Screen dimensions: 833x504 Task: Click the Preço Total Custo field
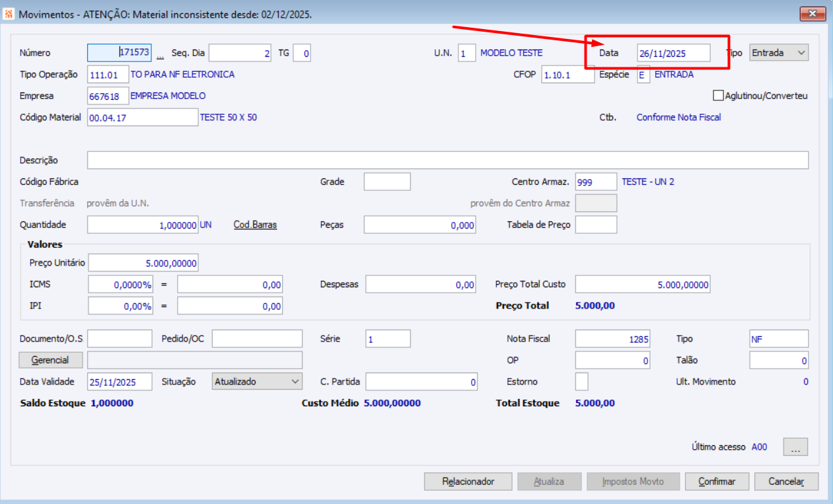tap(643, 284)
